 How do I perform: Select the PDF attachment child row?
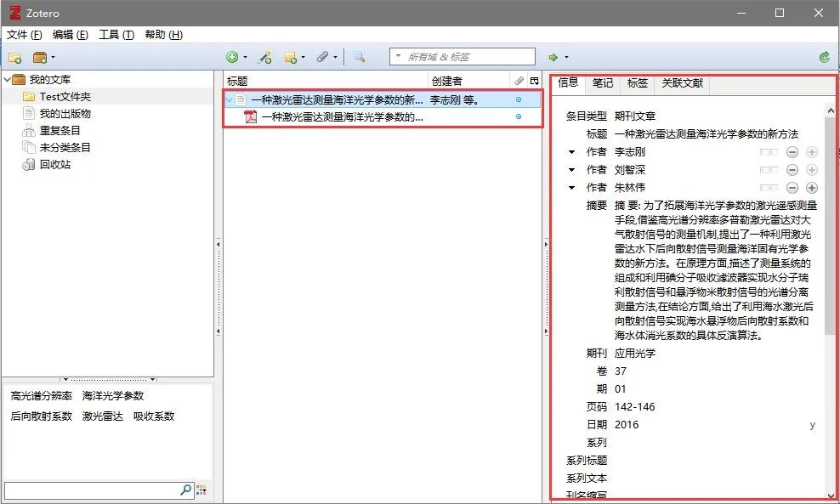point(383,116)
